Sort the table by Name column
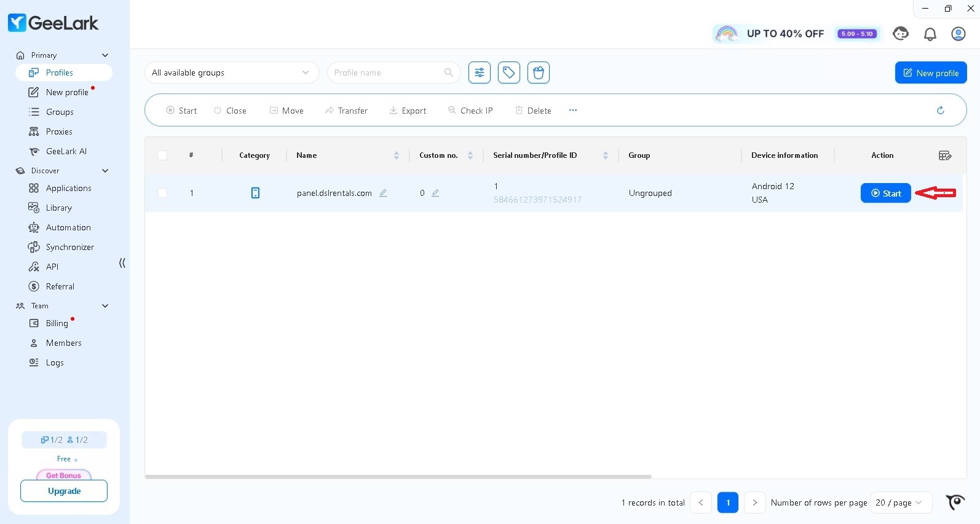 click(396, 155)
